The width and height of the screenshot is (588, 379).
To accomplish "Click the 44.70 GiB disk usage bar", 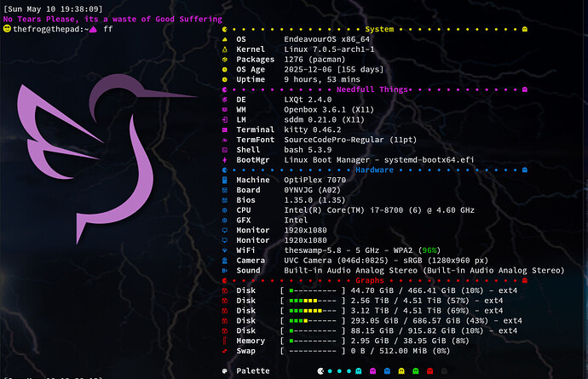I will 313,290.
